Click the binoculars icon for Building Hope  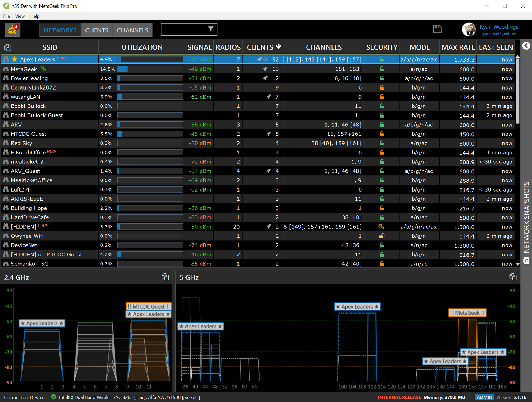point(6,208)
